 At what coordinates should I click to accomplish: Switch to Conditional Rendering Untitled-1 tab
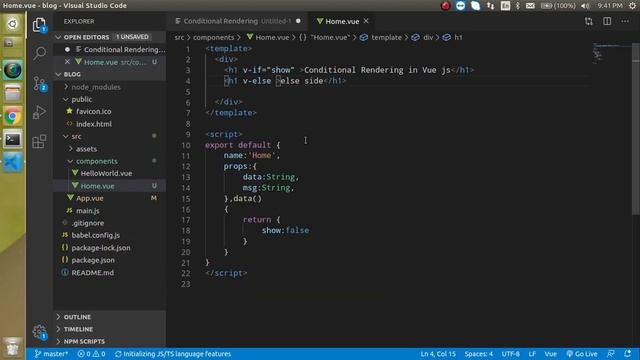point(238,21)
